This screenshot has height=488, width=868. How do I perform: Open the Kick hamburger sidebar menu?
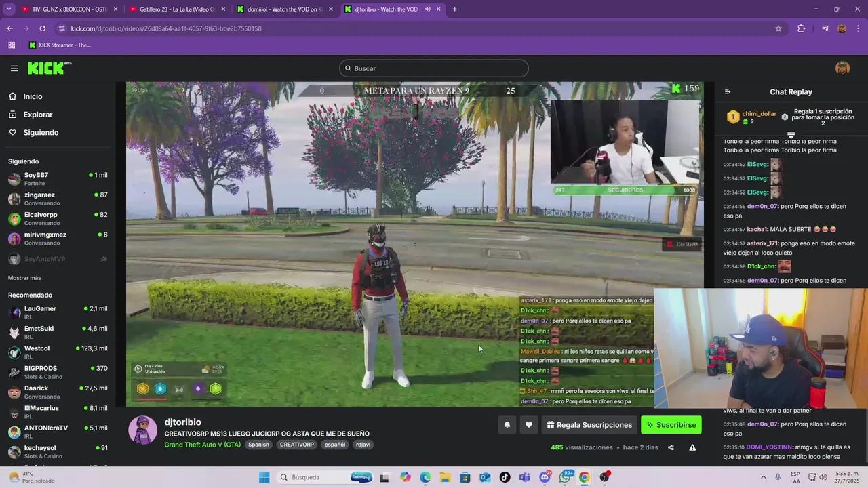(x=14, y=68)
